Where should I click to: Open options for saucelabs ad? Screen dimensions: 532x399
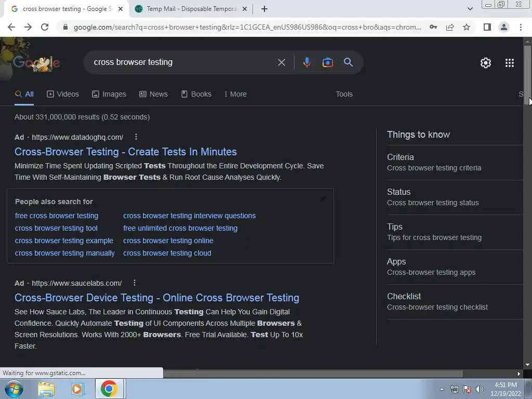135,283
